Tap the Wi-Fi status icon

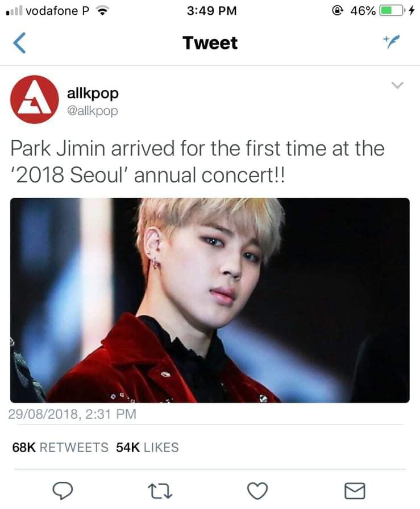point(103,11)
